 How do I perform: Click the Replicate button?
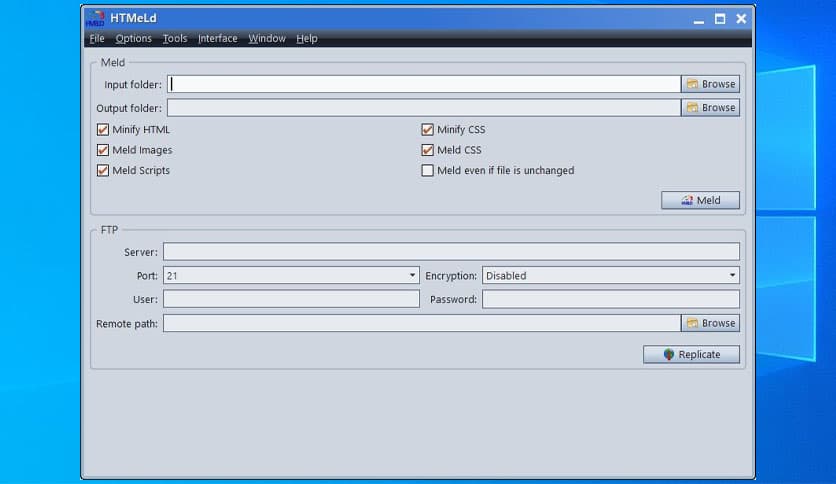[691, 354]
